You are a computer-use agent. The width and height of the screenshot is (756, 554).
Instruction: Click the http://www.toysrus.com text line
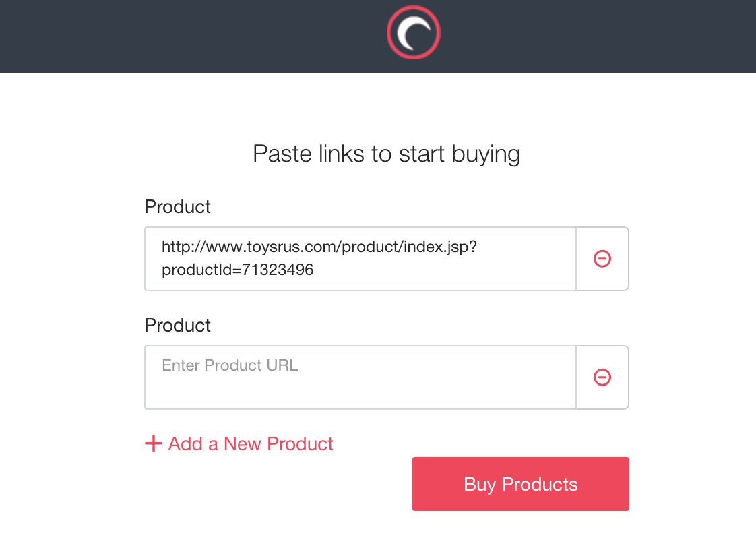(319, 247)
